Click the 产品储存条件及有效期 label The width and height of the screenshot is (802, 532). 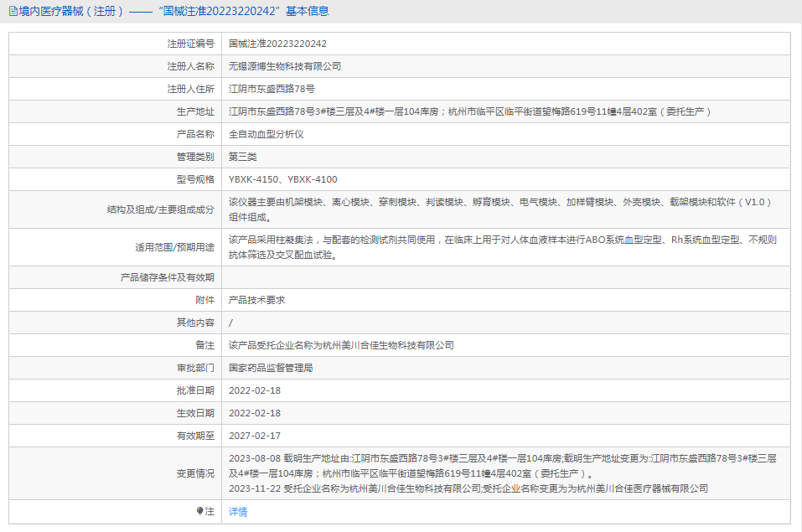(x=168, y=278)
